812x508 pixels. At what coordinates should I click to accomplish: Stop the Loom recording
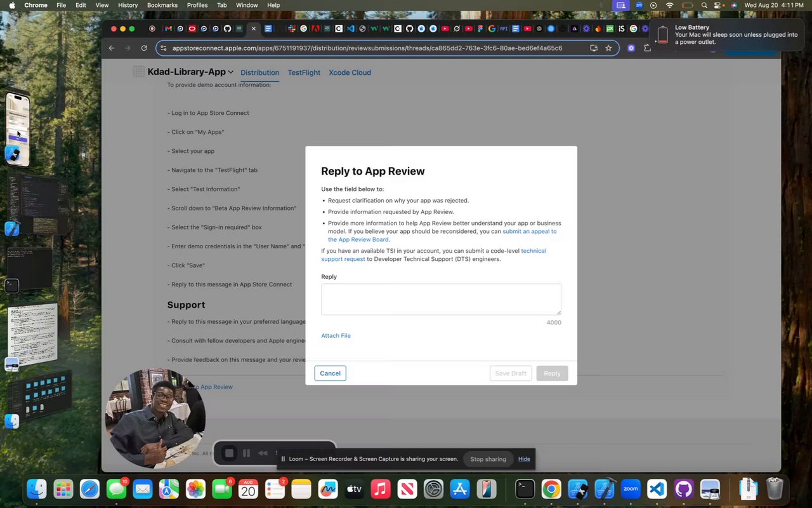[230, 453]
